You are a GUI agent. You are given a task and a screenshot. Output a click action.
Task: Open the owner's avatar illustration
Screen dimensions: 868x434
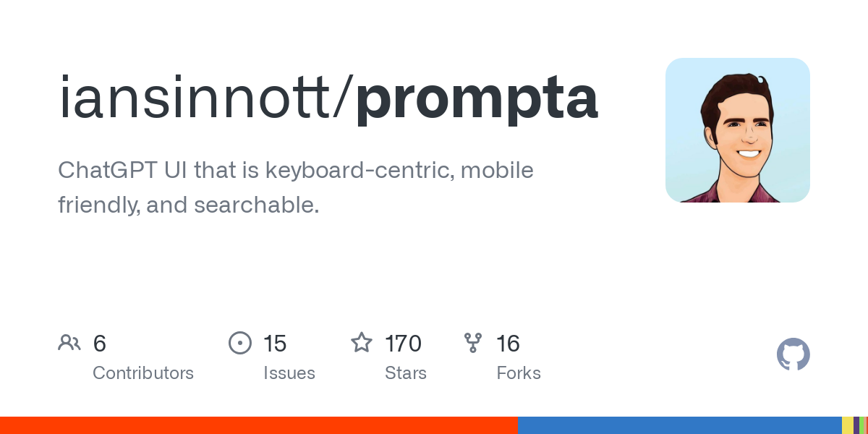pyautogui.click(x=737, y=130)
